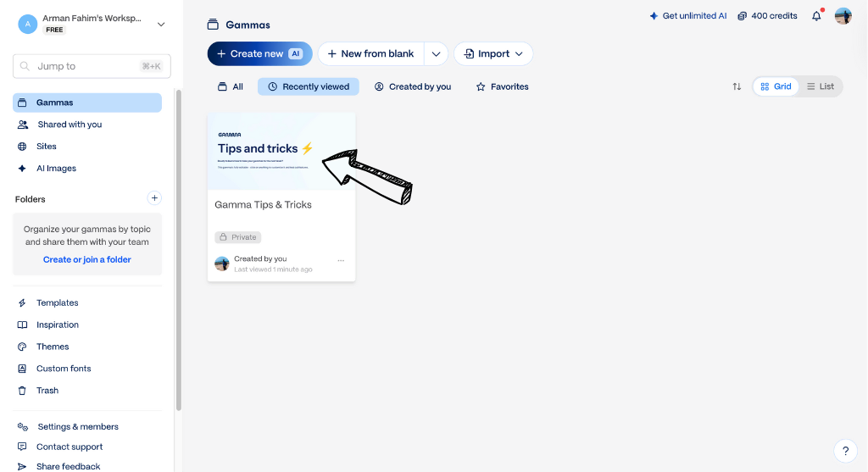Click Create new AI button
The width and height of the screenshot is (868, 472).
[259, 53]
